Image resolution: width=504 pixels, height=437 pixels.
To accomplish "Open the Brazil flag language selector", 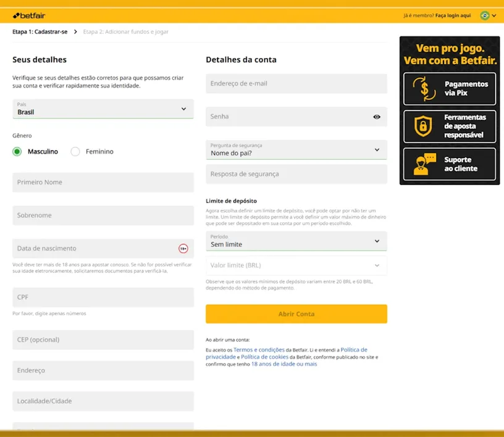I will (x=485, y=15).
